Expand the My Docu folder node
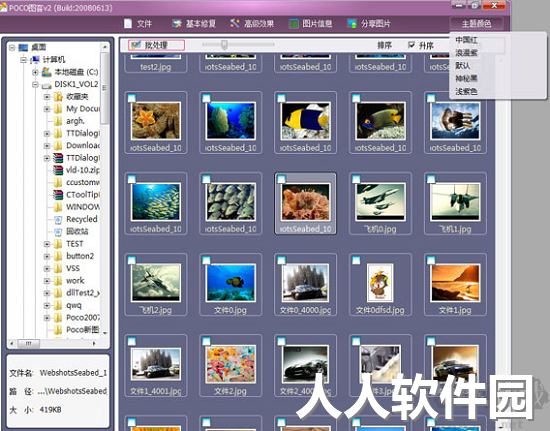The width and height of the screenshot is (550, 431). (x=47, y=109)
